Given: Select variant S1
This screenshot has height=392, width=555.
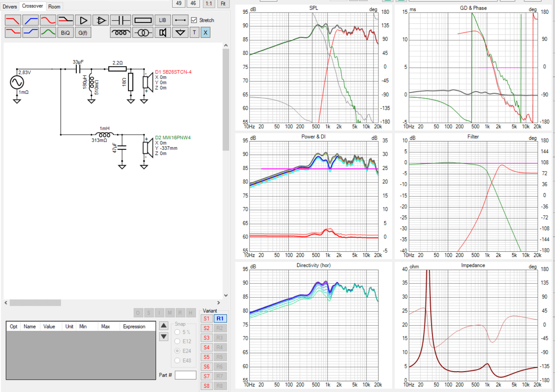Looking at the screenshot, I should (x=207, y=318).
